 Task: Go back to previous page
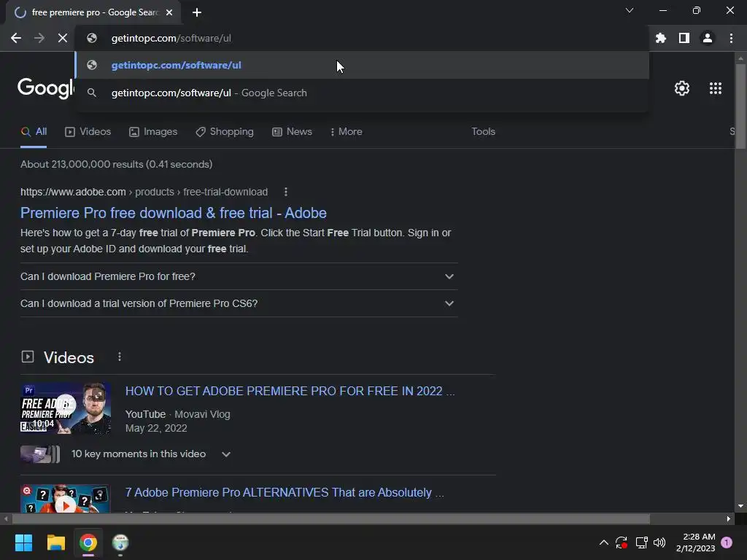[16, 38]
